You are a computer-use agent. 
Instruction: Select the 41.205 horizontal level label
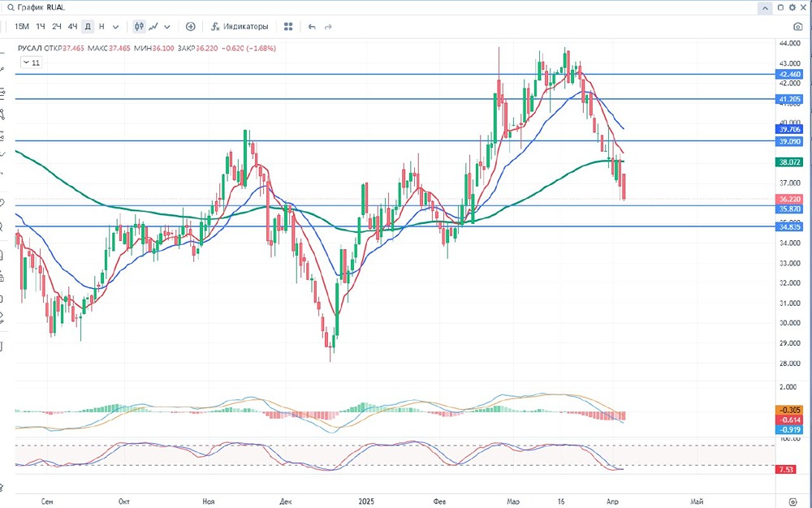click(x=789, y=99)
